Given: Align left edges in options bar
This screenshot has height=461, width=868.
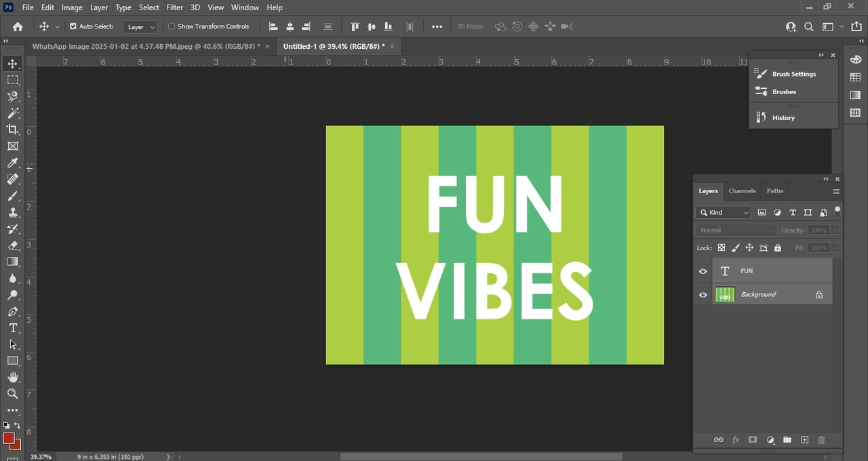Looking at the screenshot, I should pos(273,26).
